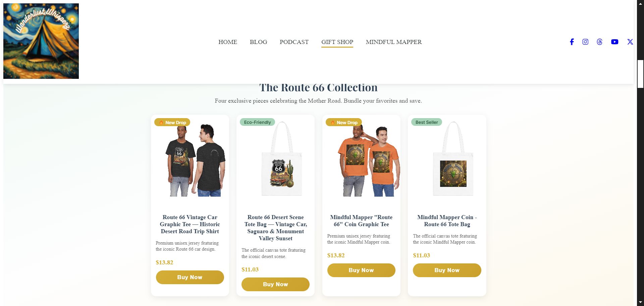Viewport: 644px width, 306px height.
Task: Click the page vertical scrollbar thumb
Action: 640,74
